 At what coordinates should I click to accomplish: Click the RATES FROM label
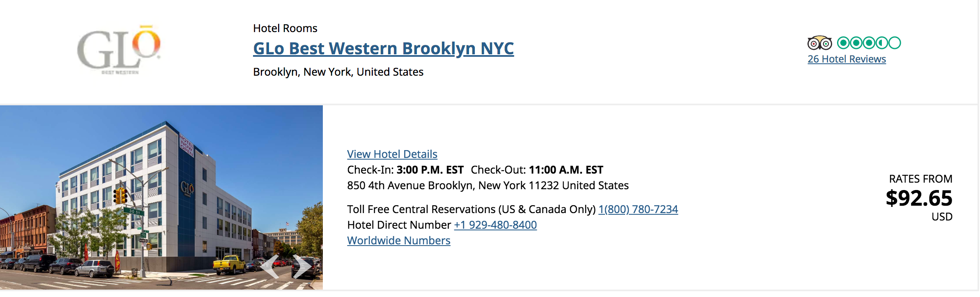point(920,179)
